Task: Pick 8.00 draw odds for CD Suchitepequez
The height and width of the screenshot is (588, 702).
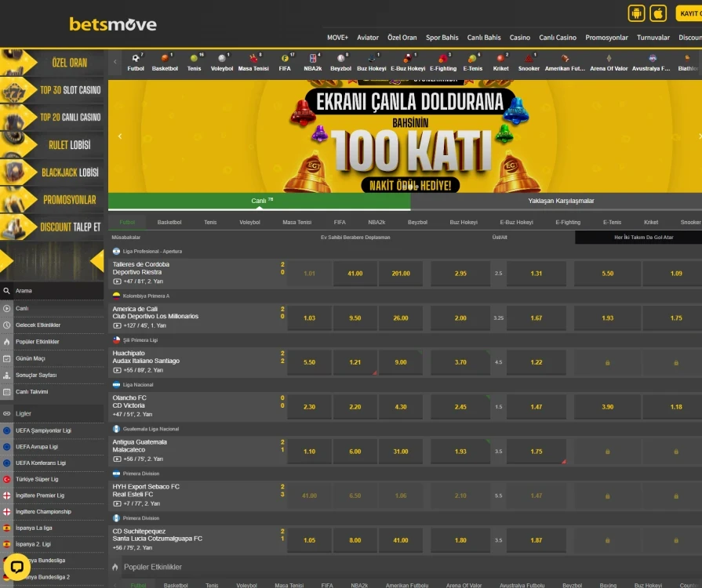Action: click(x=355, y=540)
